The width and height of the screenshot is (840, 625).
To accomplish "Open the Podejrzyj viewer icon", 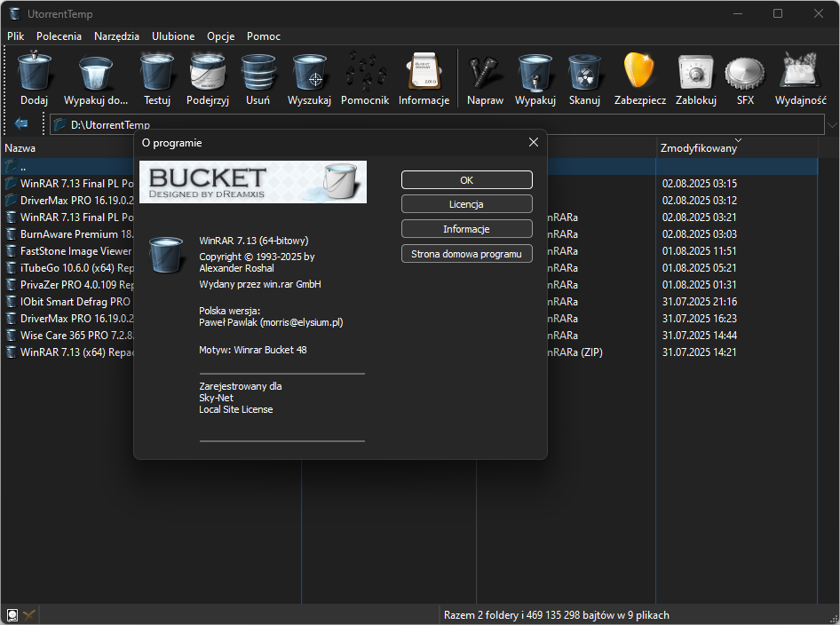I will pyautogui.click(x=208, y=71).
